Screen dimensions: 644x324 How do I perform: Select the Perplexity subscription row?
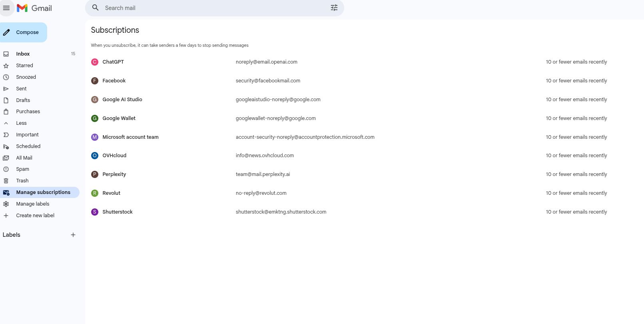114,174
